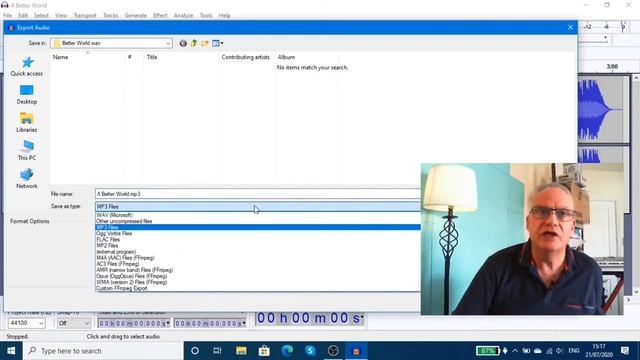Open Skype from taskbar
This screenshot has width=640, height=360.
click(x=310, y=351)
